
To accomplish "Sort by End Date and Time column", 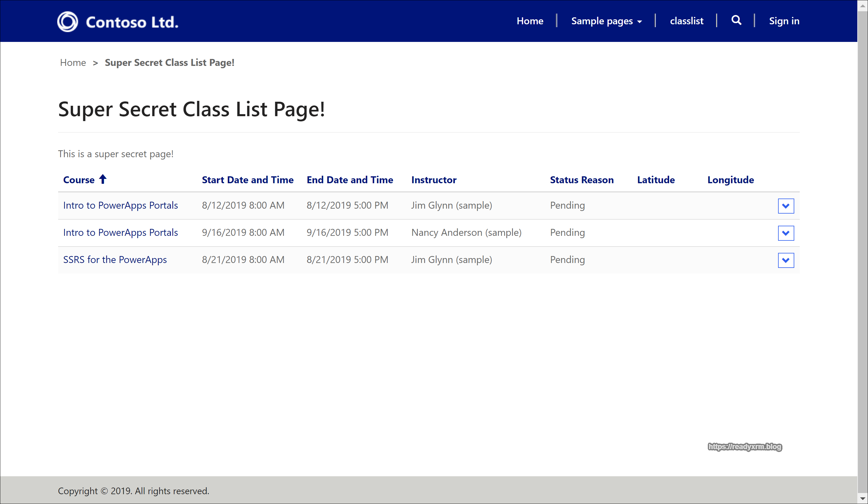I will 350,180.
